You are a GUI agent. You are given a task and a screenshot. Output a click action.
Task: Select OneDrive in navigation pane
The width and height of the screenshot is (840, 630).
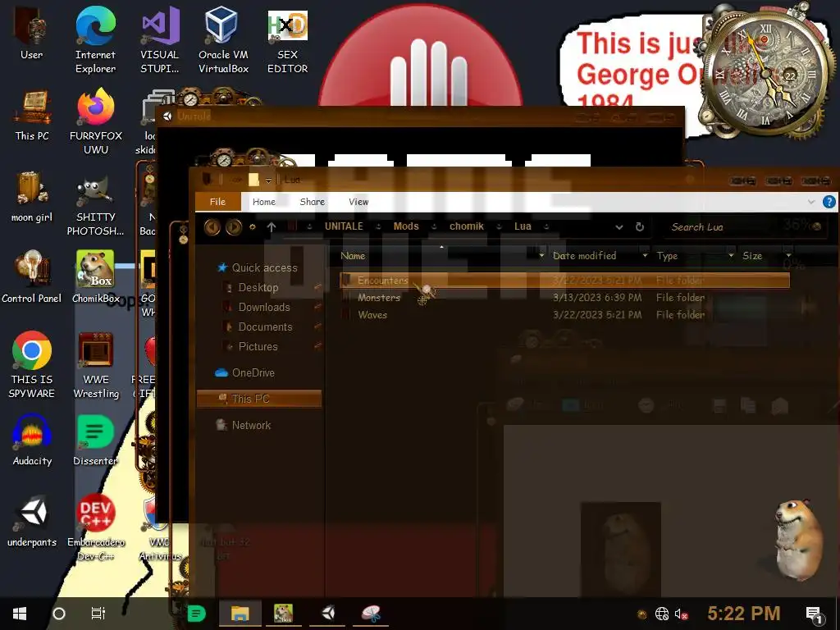245,373
